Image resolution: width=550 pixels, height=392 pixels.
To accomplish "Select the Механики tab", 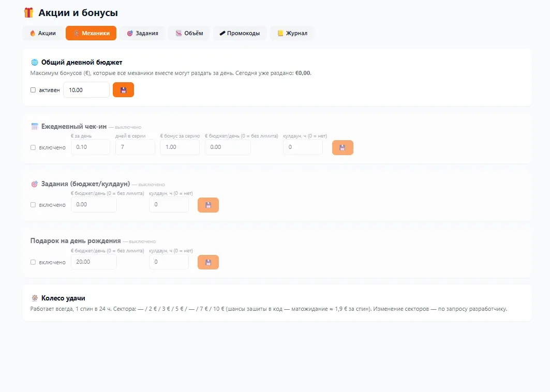I will [91, 33].
